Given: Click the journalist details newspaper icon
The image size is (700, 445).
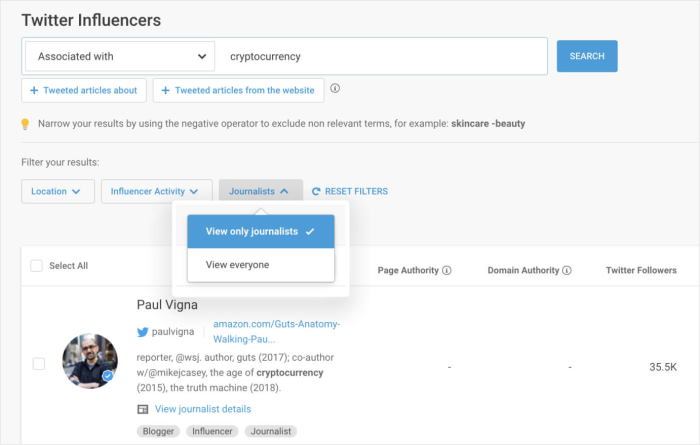Looking at the screenshot, I should tap(143, 409).
